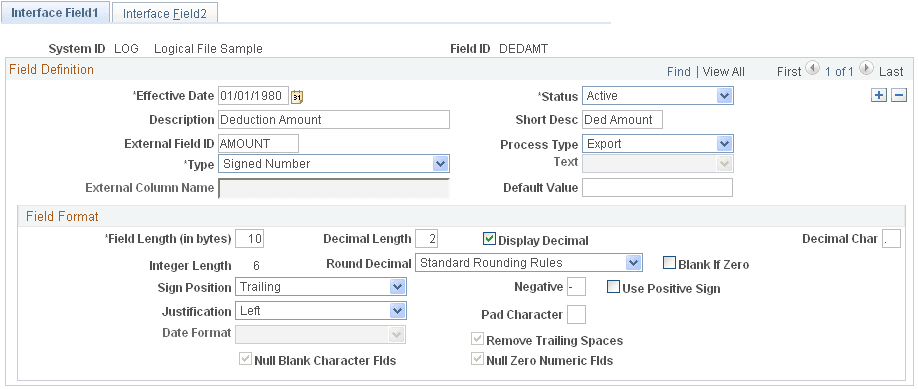
Task: Click the External Column Name field
Action: 334,188
